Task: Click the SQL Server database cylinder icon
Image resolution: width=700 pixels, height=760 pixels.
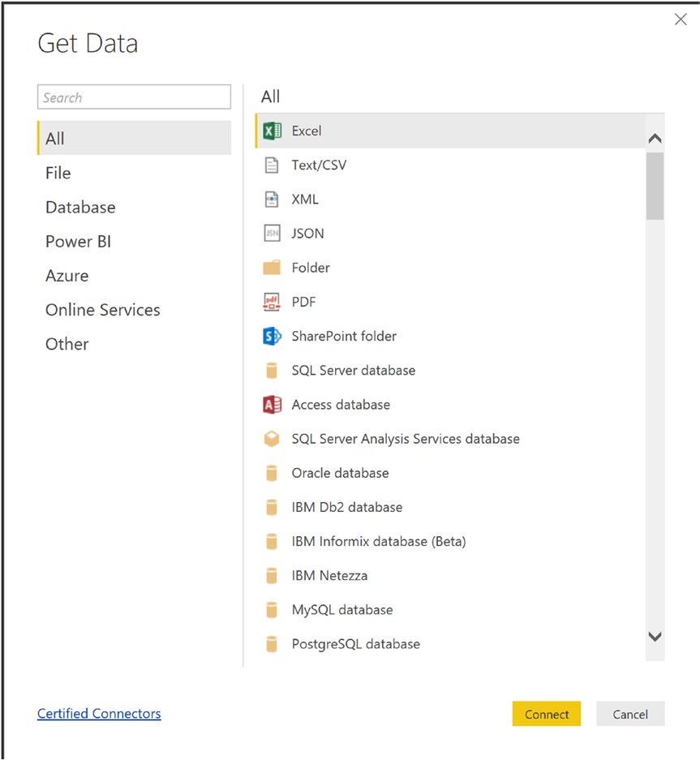Action: (272, 371)
